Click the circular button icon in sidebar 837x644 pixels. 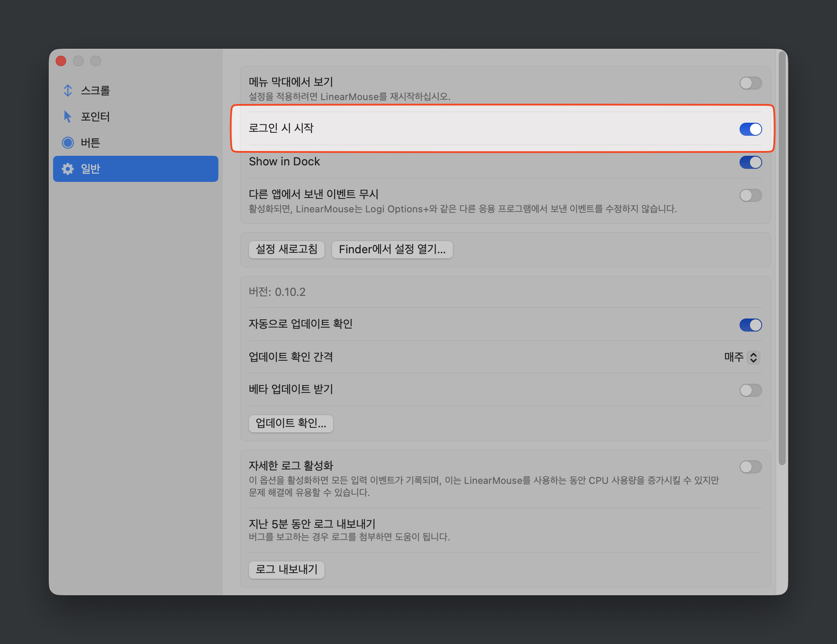click(x=68, y=143)
